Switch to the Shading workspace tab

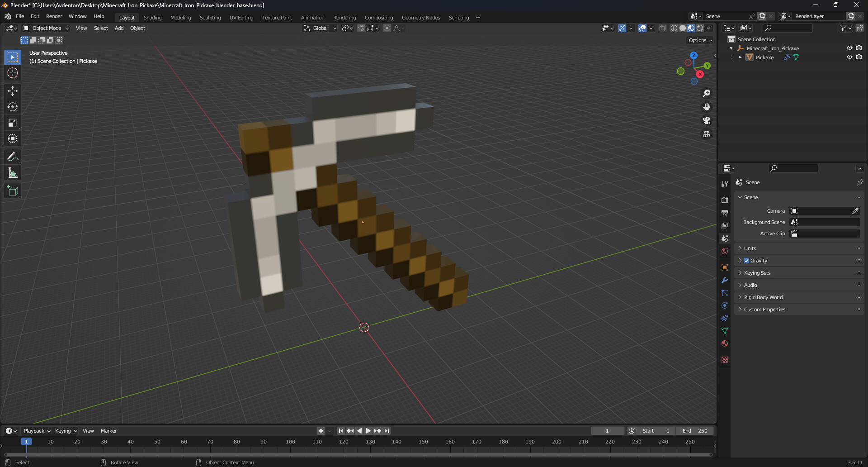[152, 18]
